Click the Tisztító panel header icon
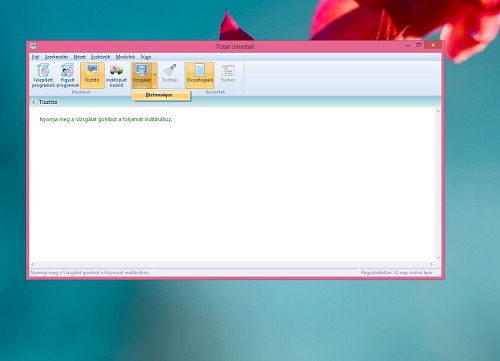The height and width of the screenshot is (361, 500). click(x=34, y=102)
